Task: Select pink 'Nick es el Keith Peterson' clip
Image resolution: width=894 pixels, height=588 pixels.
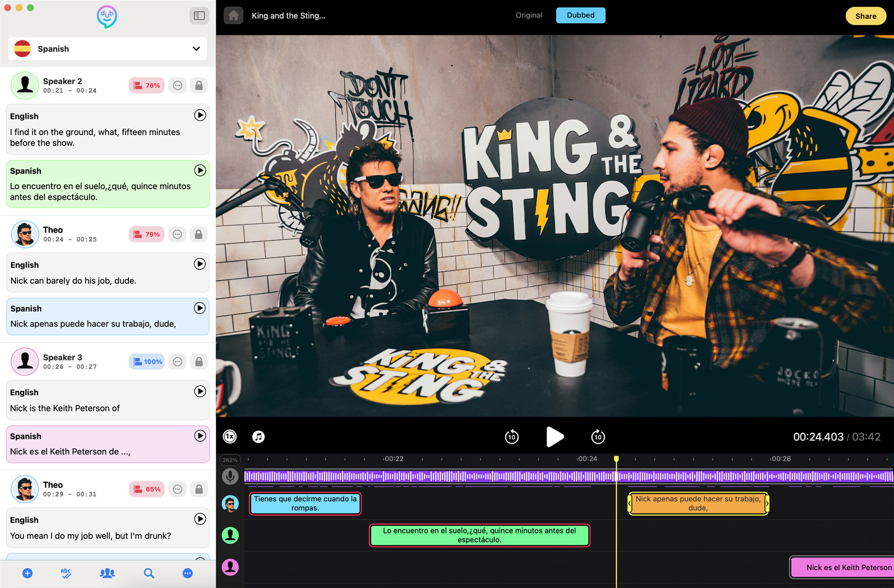Action: pos(842,567)
